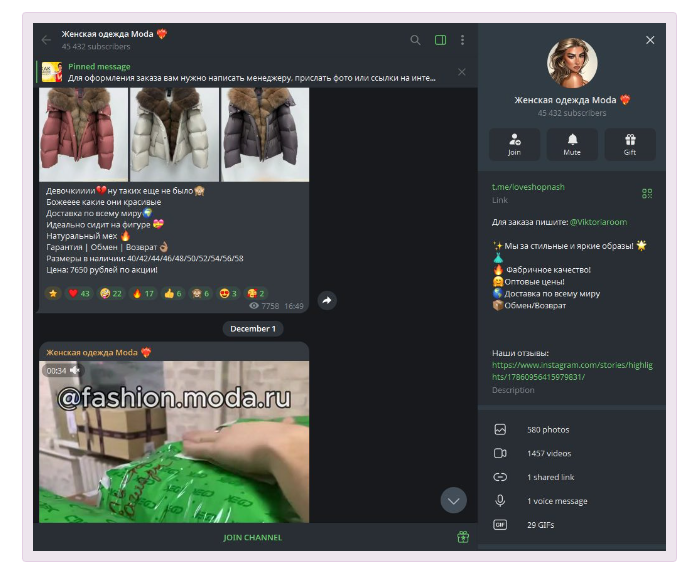Image resolution: width=693 pixels, height=572 pixels.
Task: Click the 7758 views eye counter
Action: 264,306
